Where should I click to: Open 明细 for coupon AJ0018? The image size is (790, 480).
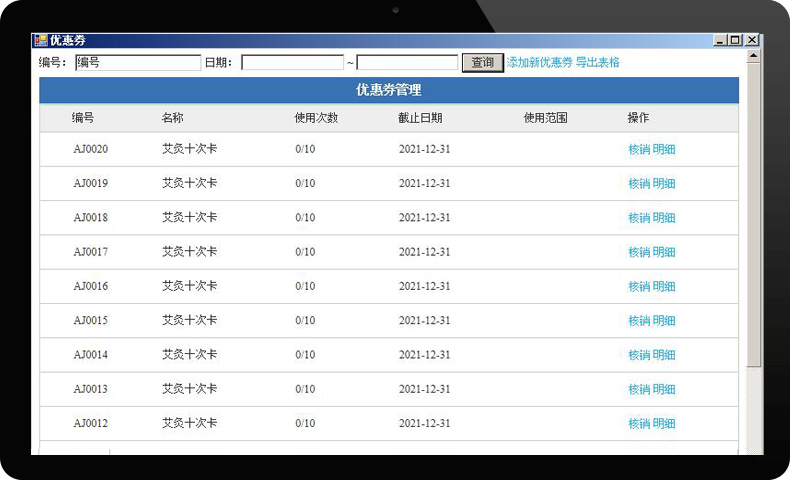coord(664,218)
